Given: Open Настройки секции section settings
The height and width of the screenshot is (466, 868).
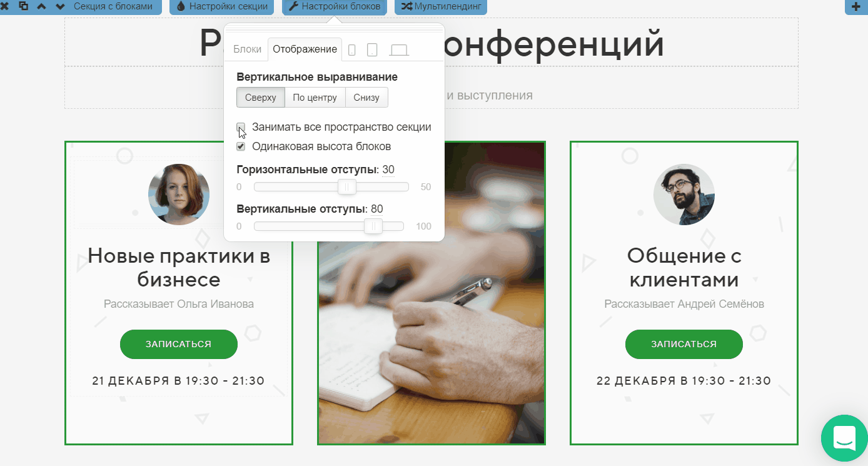Looking at the screenshot, I should tap(222, 6).
